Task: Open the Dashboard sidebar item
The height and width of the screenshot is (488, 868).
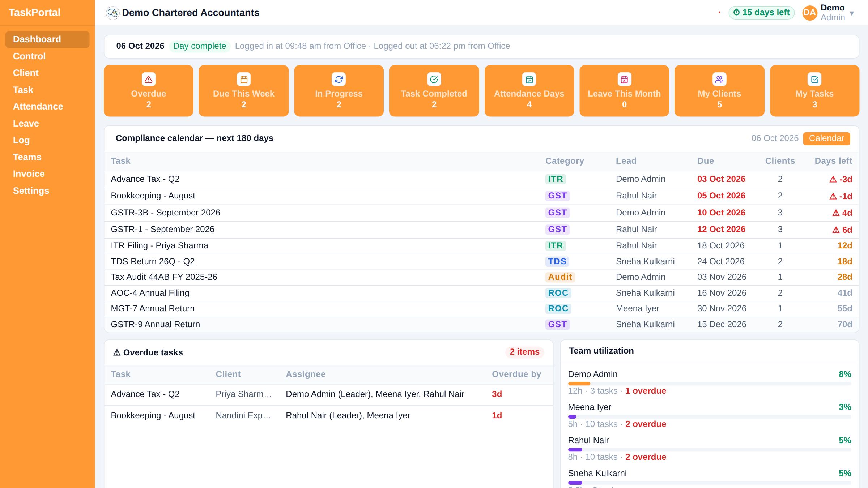Action: tap(47, 39)
